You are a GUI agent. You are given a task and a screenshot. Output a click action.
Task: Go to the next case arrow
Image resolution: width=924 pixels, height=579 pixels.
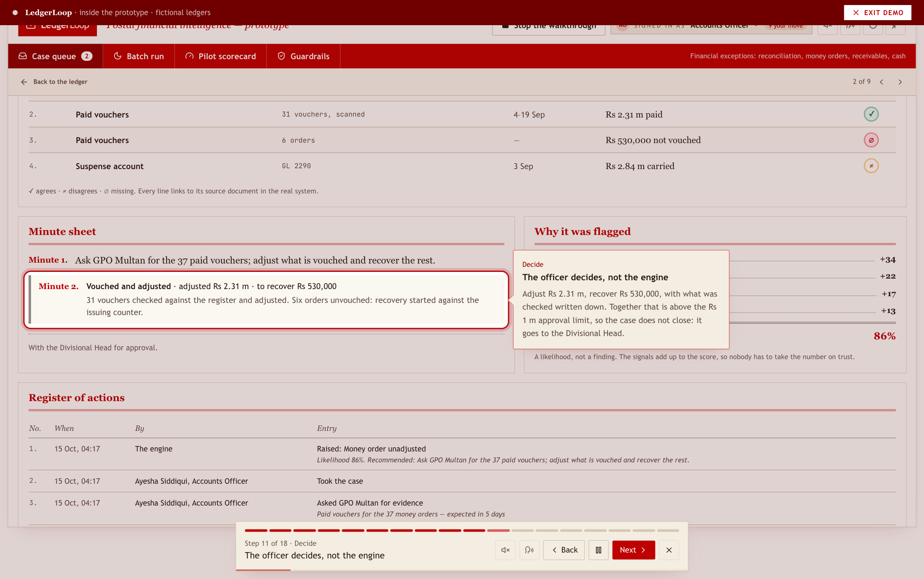point(900,82)
